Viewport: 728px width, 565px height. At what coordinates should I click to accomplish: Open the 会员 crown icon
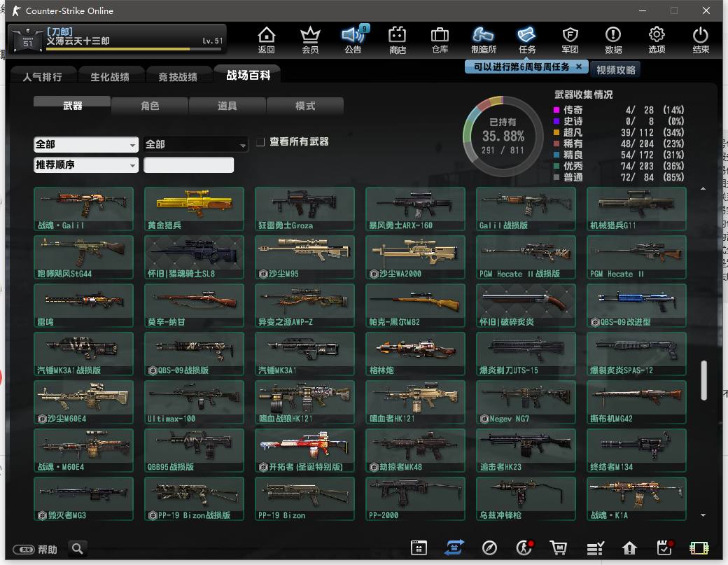(x=310, y=40)
